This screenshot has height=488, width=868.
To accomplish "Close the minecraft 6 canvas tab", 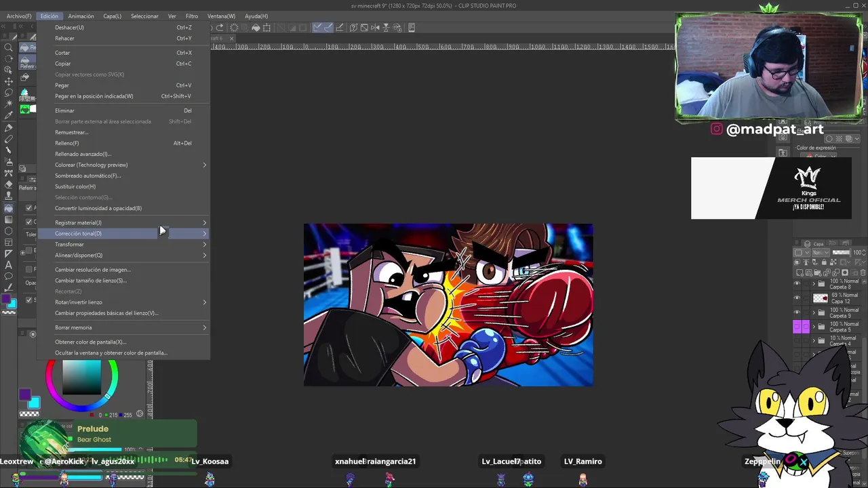I will pos(231,39).
